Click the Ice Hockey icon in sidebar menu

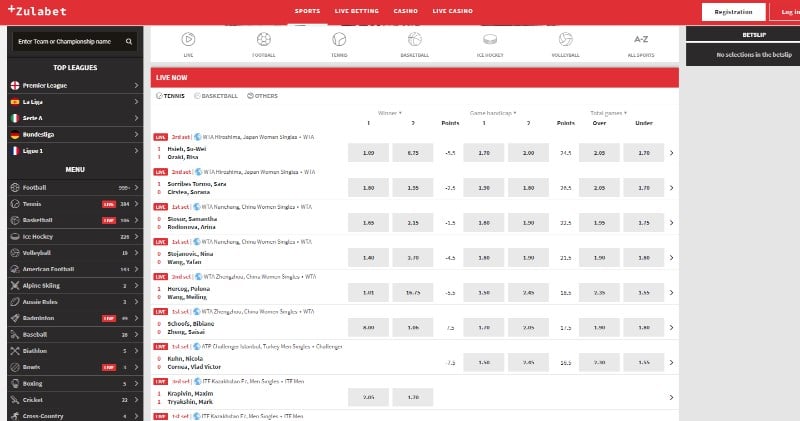15,236
